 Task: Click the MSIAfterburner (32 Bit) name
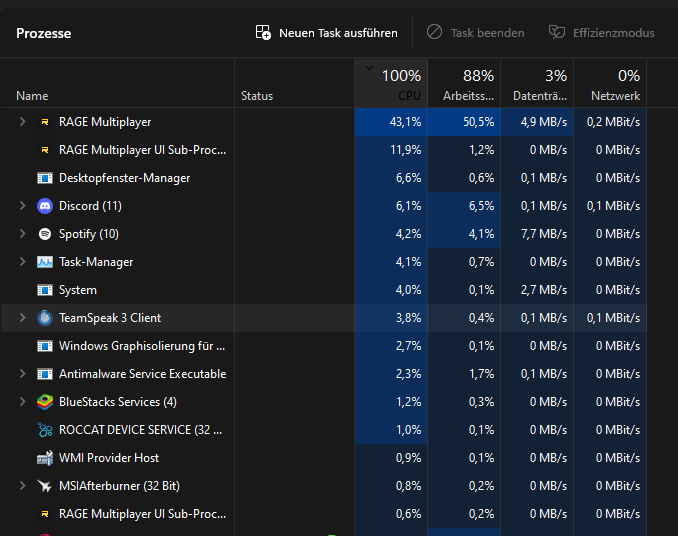click(119, 486)
